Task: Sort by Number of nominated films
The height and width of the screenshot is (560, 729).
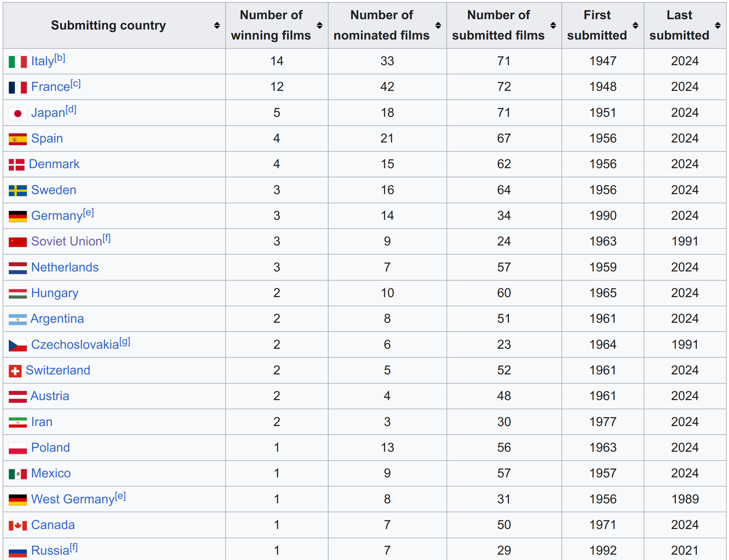Action: 438,25
